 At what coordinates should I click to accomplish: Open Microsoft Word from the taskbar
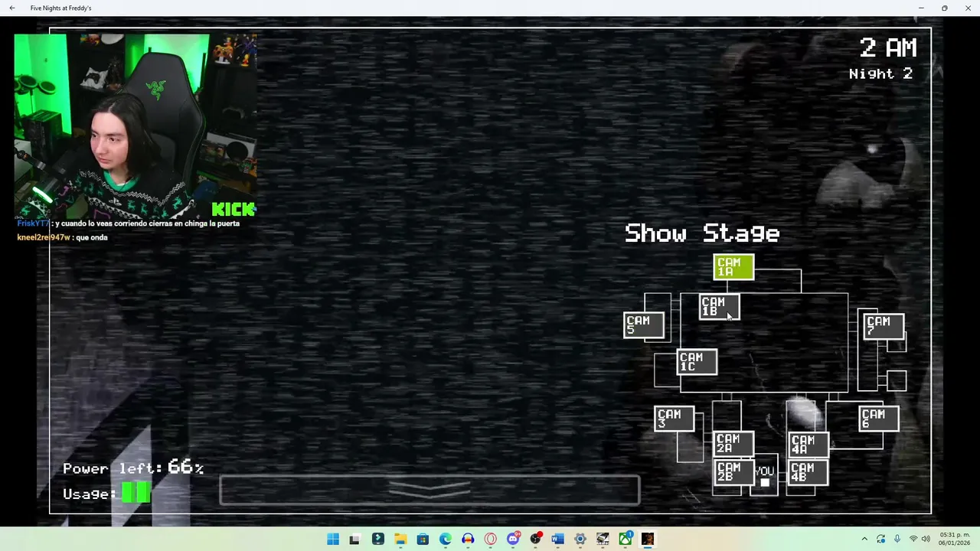coord(557,540)
